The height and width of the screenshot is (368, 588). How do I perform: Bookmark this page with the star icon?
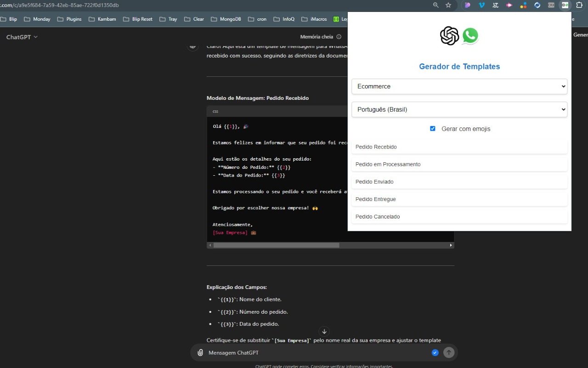448,5
